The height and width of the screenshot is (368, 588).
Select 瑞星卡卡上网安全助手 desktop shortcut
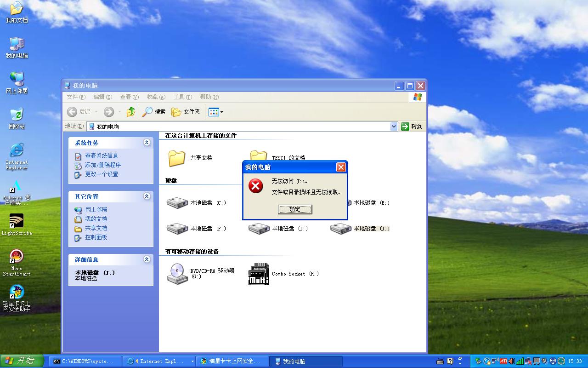(x=17, y=299)
